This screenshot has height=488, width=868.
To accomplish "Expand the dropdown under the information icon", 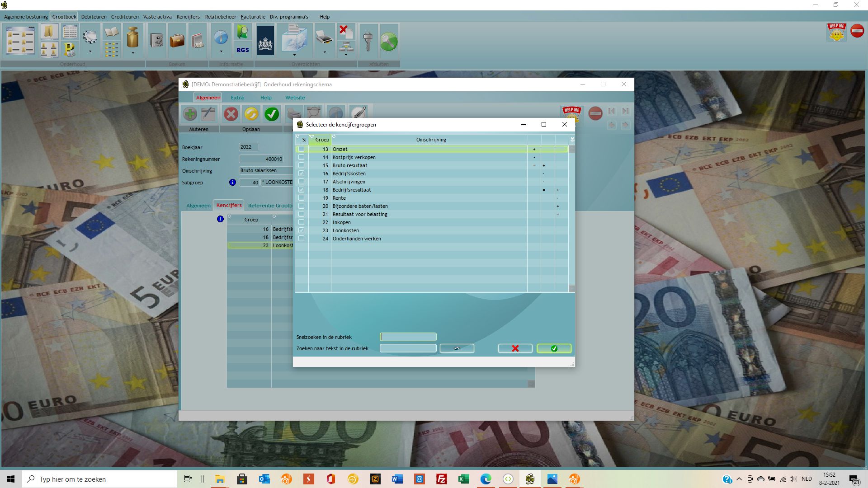I will point(221,52).
